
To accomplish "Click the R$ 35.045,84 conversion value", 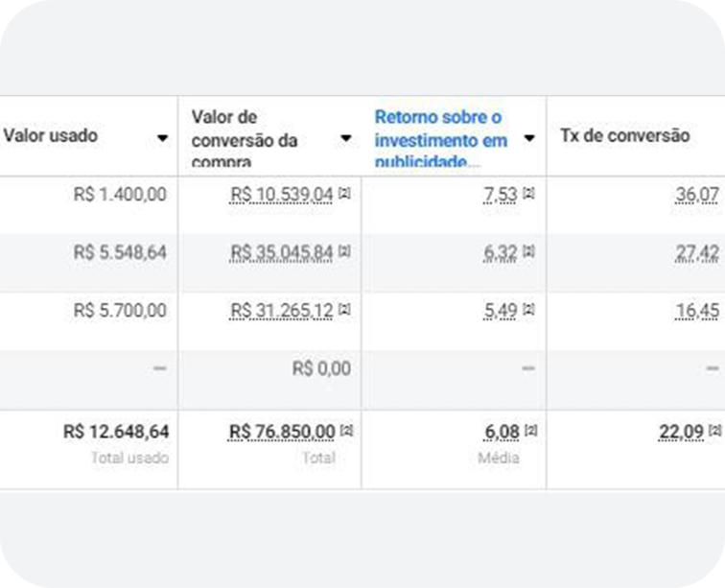I will [282, 252].
